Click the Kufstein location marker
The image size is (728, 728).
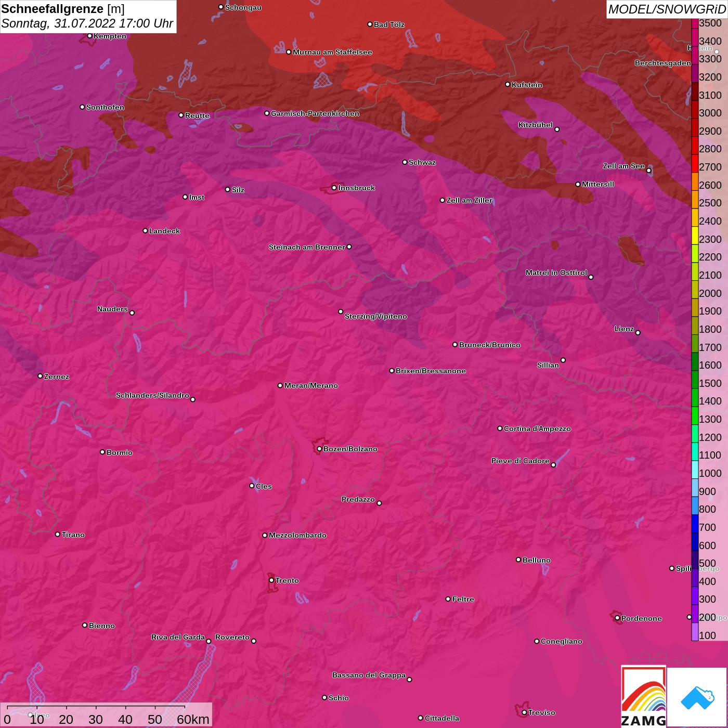[508, 84]
